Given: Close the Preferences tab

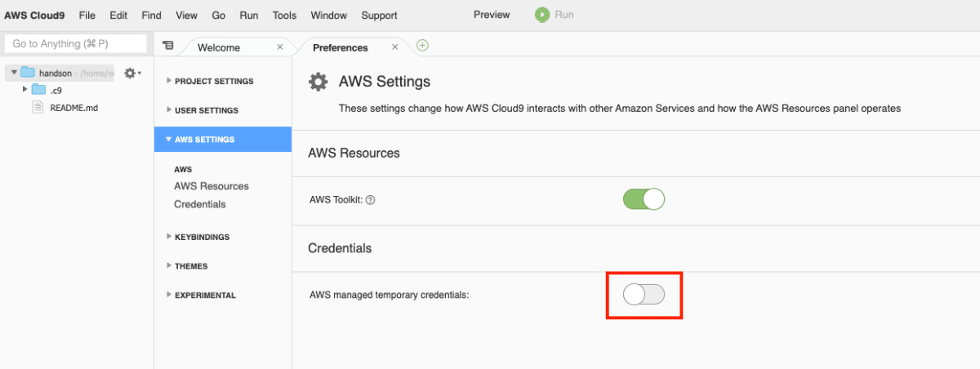Looking at the screenshot, I should click(x=395, y=47).
